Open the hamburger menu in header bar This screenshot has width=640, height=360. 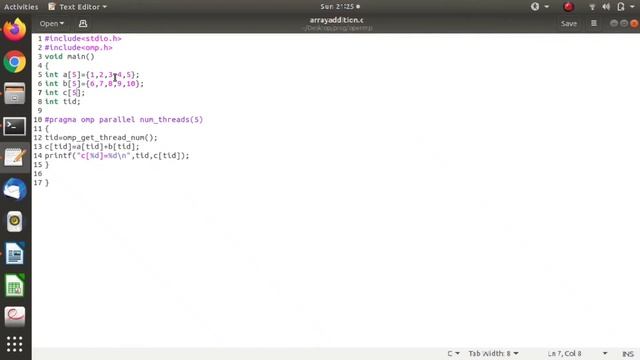[x=594, y=24]
